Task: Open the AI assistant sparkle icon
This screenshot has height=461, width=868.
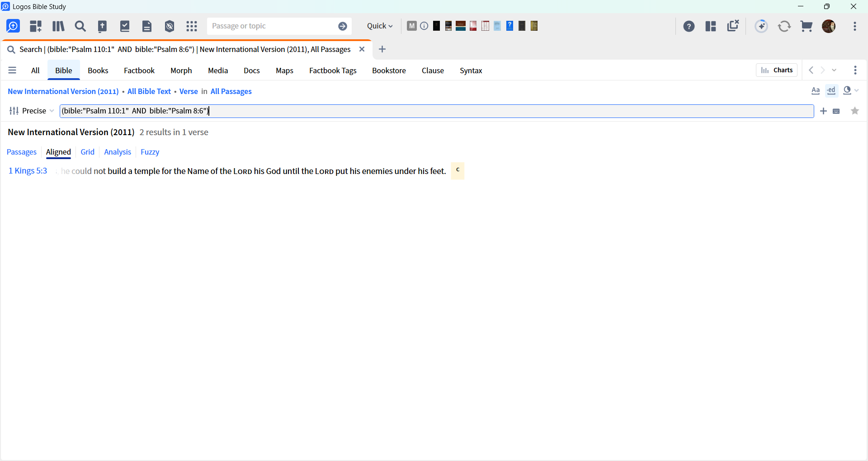Action: (x=762, y=26)
